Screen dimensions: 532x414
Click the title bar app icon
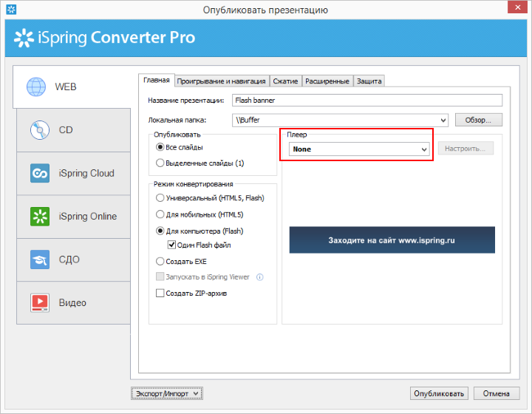click(x=11, y=9)
